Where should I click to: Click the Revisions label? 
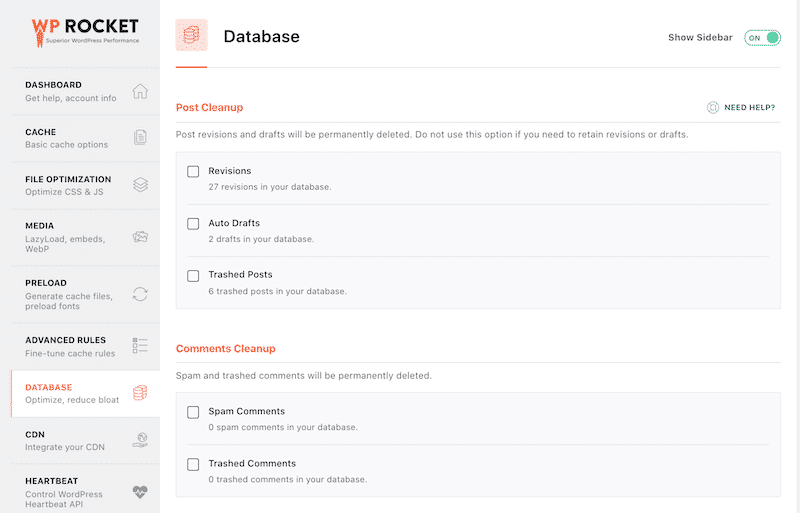point(230,171)
